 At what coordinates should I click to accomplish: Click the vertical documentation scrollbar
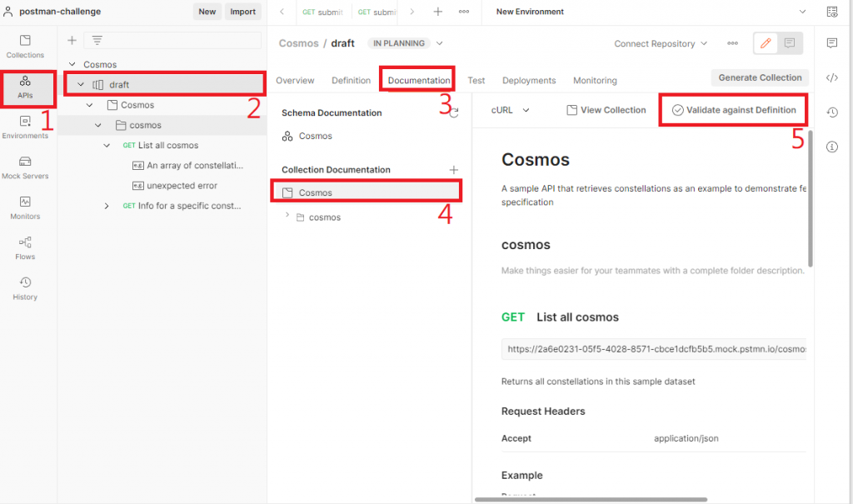click(810, 198)
